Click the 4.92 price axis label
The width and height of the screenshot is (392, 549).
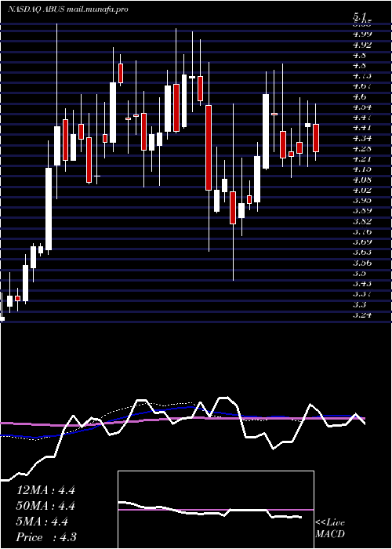(362, 45)
